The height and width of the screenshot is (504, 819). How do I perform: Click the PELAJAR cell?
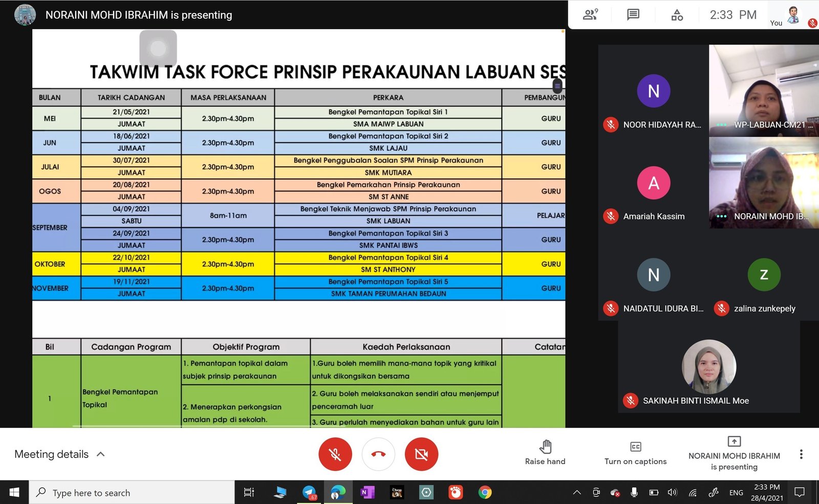point(534,215)
